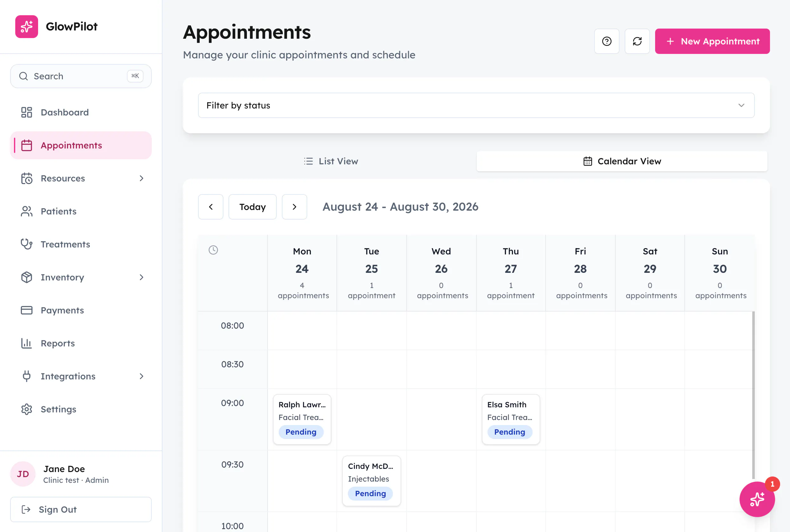
Task: Click the Jane Doe profile name
Action: click(64, 469)
